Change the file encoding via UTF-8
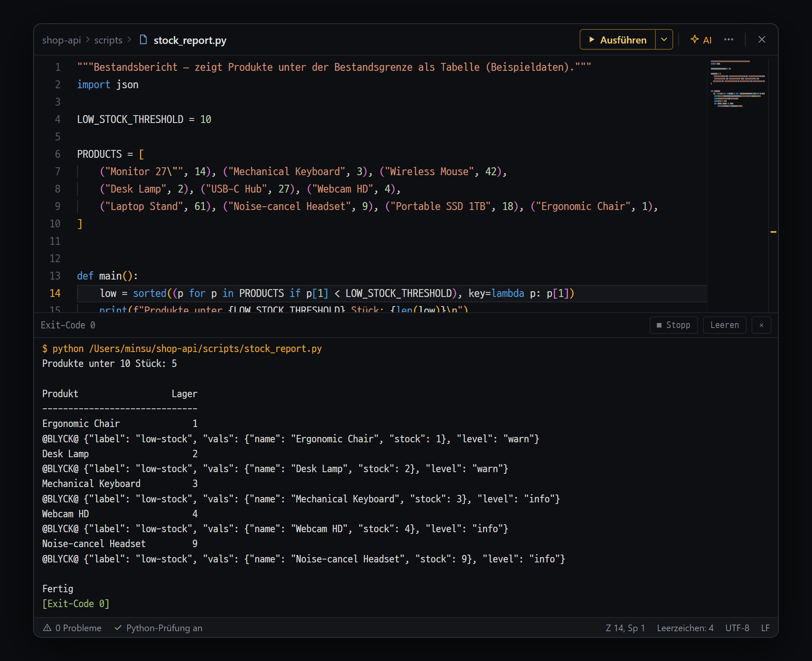 [737, 628]
